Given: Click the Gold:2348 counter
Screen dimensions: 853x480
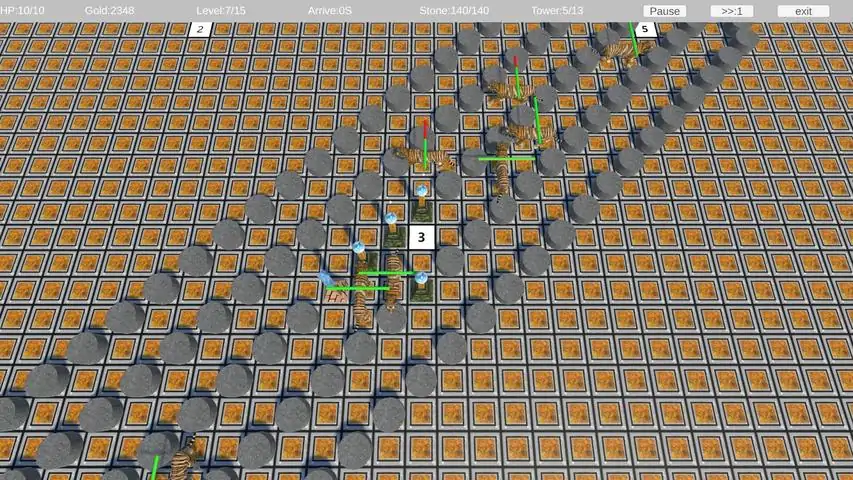Looking at the screenshot, I should click(x=109, y=10).
